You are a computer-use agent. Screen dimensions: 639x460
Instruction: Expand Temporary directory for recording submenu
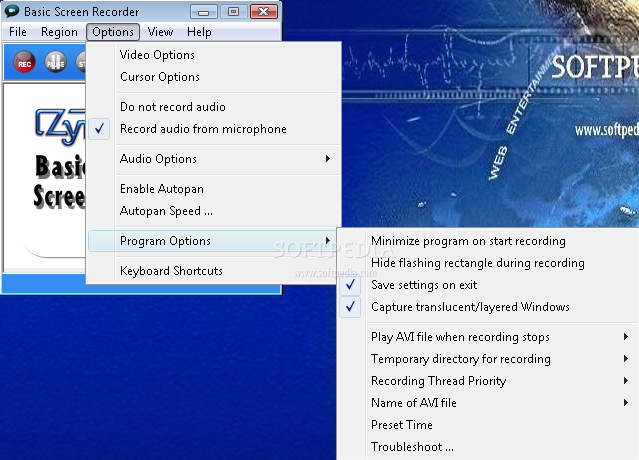coord(489,359)
